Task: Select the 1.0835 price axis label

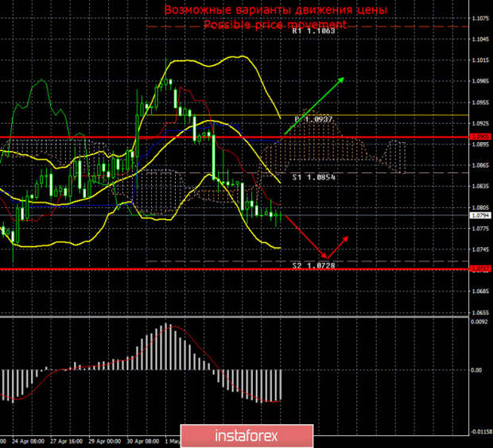Action: point(480,186)
